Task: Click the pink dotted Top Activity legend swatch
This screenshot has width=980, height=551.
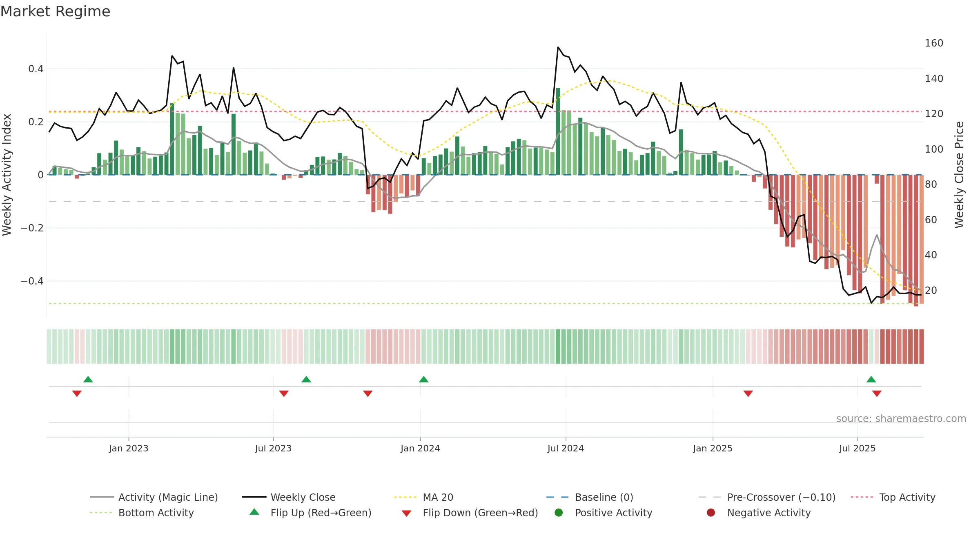Action: 862,497
